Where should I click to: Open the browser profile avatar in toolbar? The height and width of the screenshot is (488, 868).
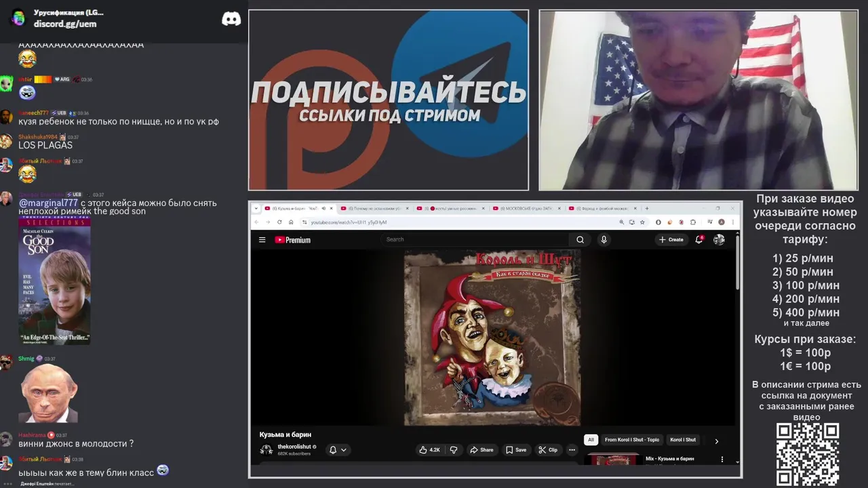pos(722,222)
